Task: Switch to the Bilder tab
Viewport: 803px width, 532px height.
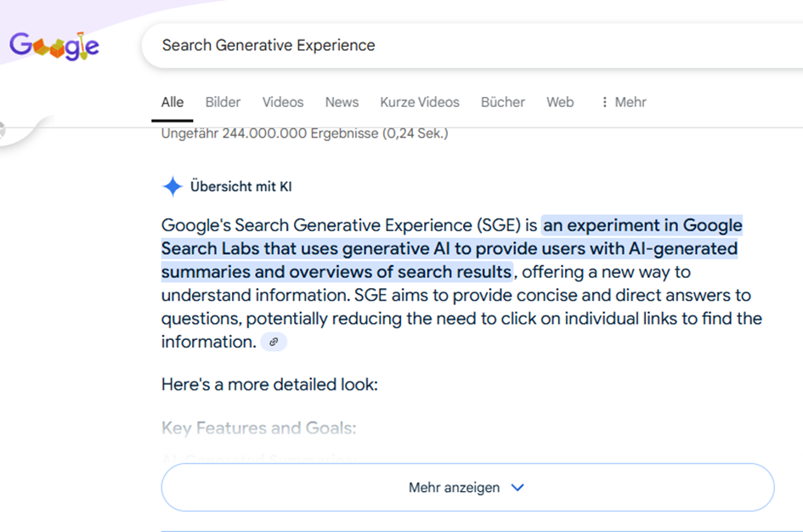Action: click(223, 103)
